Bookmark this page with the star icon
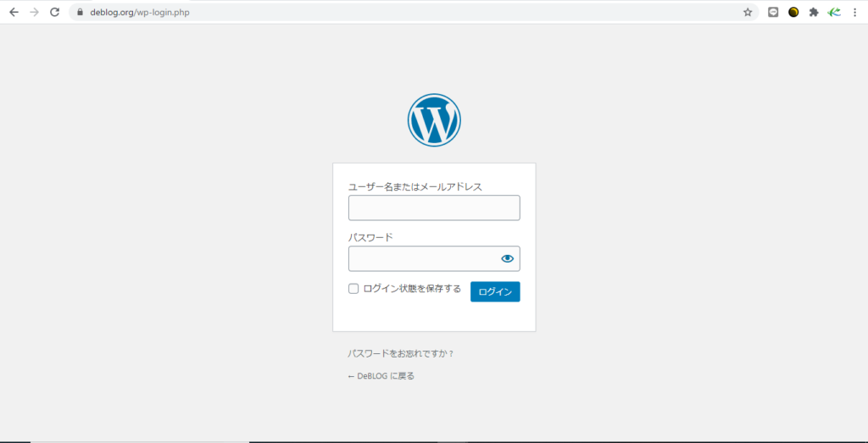The height and width of the screenshot is (443, 868). (748, 12)
